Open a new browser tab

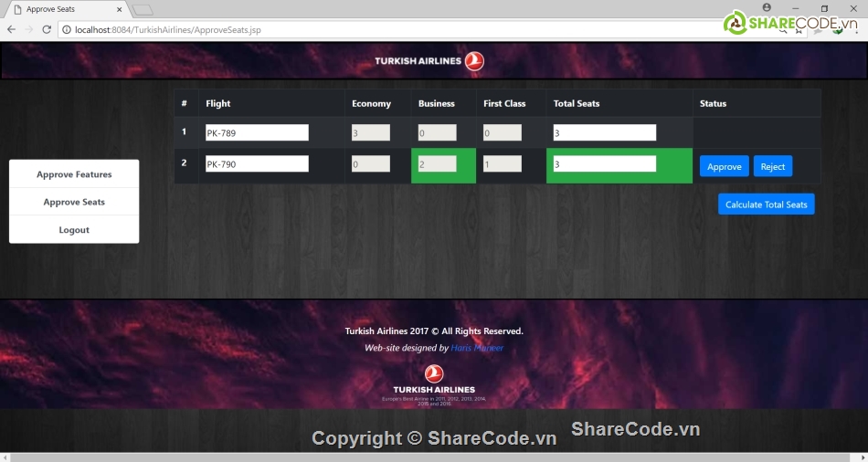(x=142, y=10)
